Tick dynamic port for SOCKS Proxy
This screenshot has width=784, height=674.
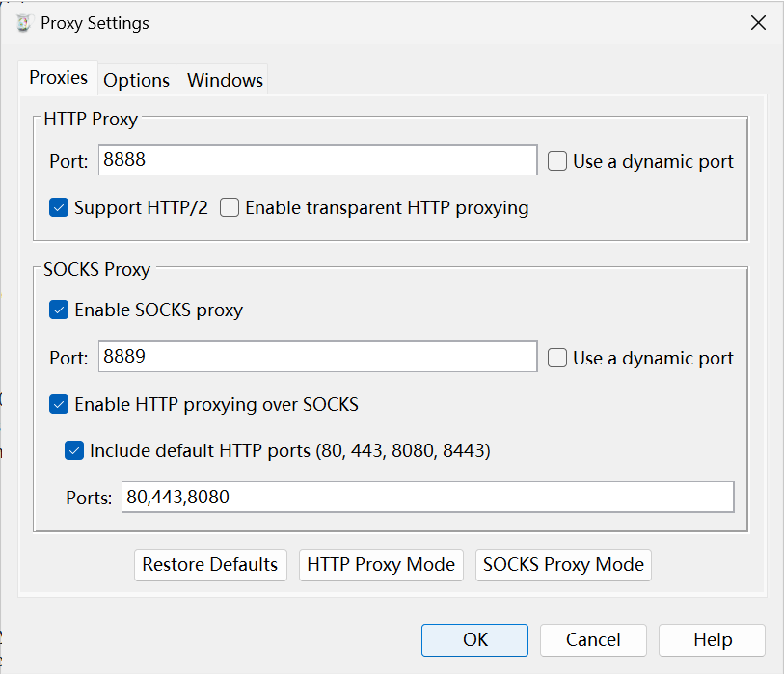click(x=557, y=358)
